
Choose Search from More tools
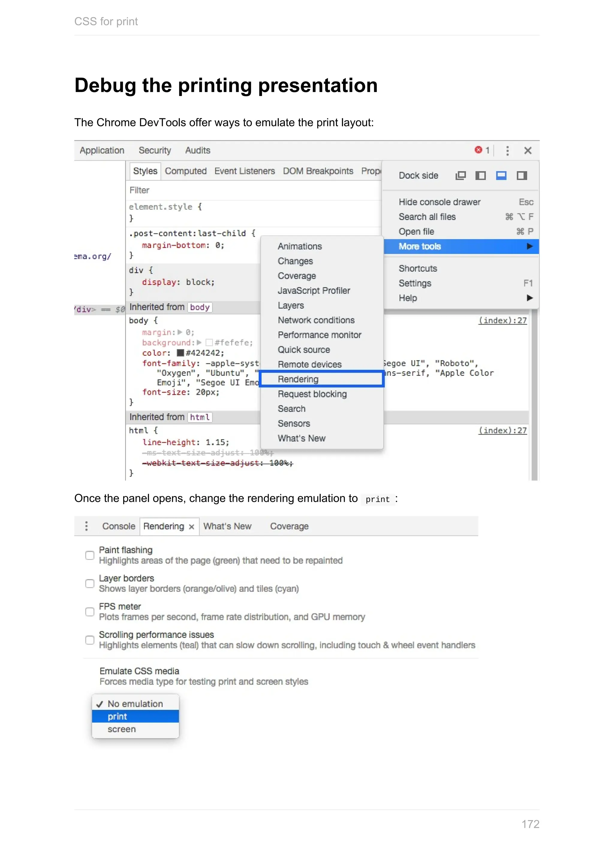322,408
